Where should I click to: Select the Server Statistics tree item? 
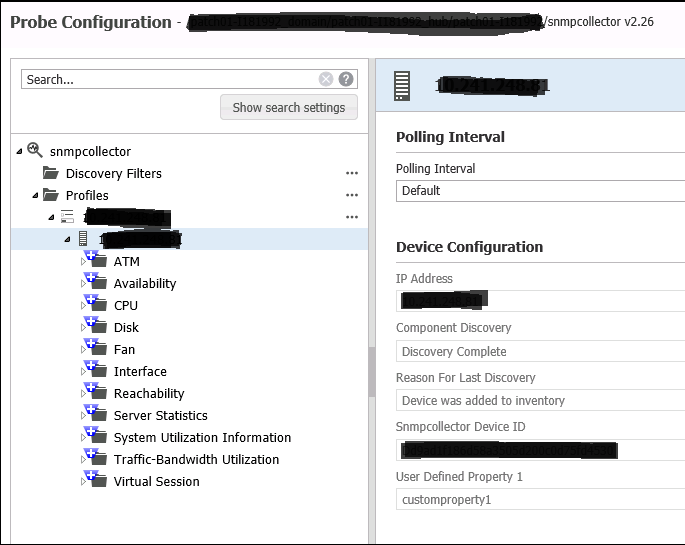click(x=160, y=415)
